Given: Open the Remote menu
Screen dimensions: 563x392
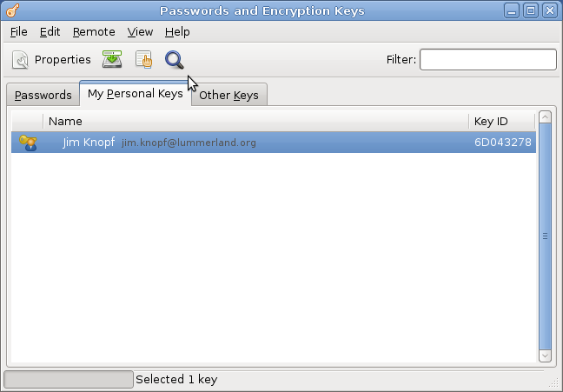Looking at the screenshot, I should tap(94, 31).
